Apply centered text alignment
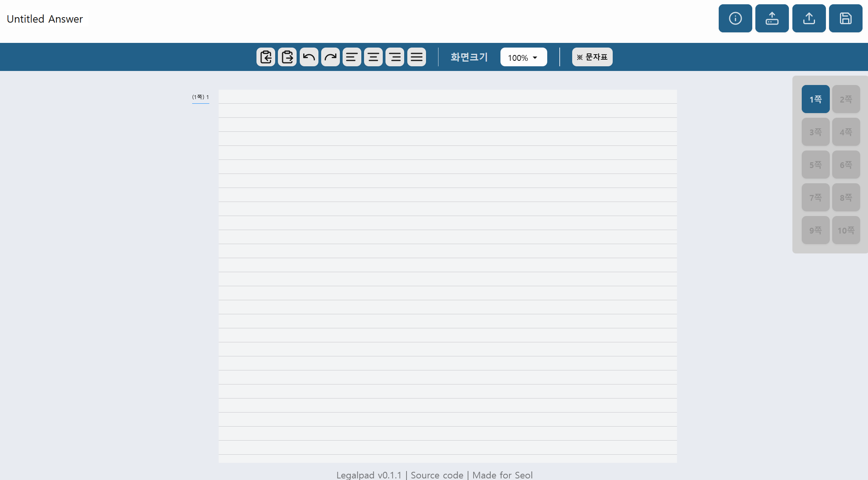868x480 pixels. (373, 57)
